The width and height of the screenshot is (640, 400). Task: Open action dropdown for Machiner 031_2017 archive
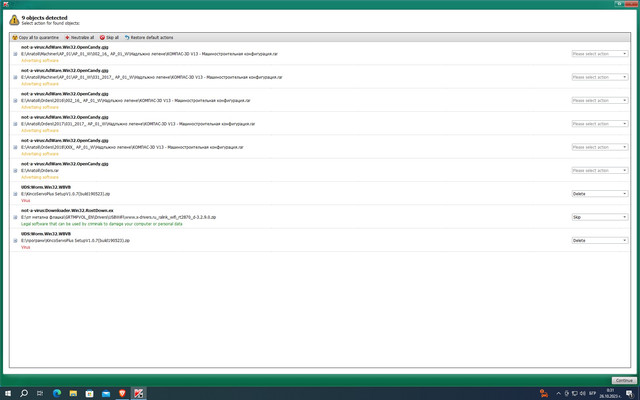(x=600, y=77)
